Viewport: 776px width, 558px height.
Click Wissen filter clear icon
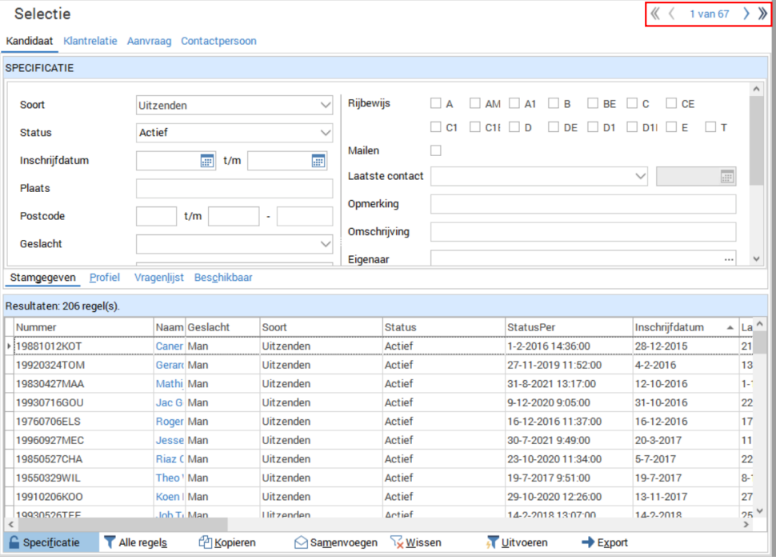(x=397, y=543)
